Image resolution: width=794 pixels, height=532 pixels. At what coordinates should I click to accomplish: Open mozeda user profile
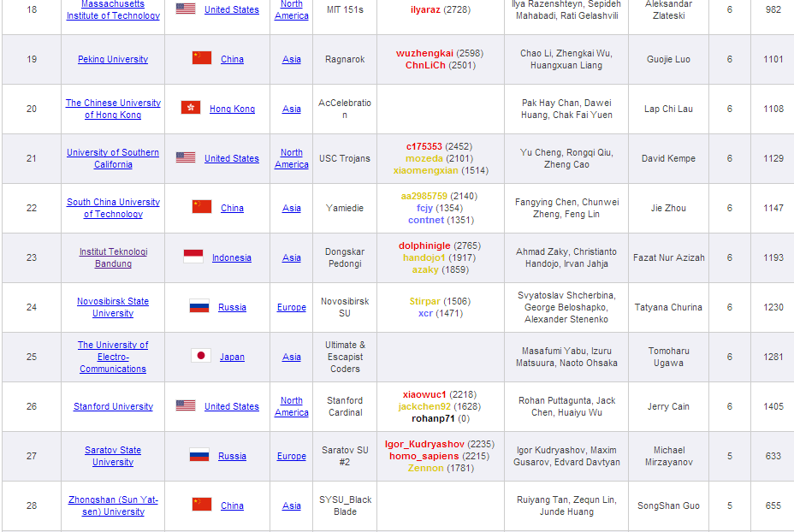424,158
